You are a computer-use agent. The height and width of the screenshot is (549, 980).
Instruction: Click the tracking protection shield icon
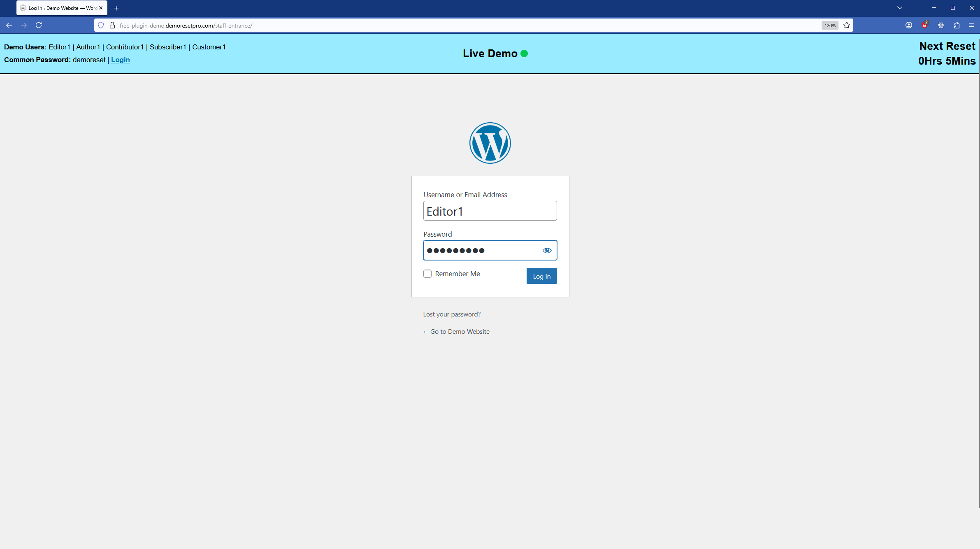coord(101,25)
